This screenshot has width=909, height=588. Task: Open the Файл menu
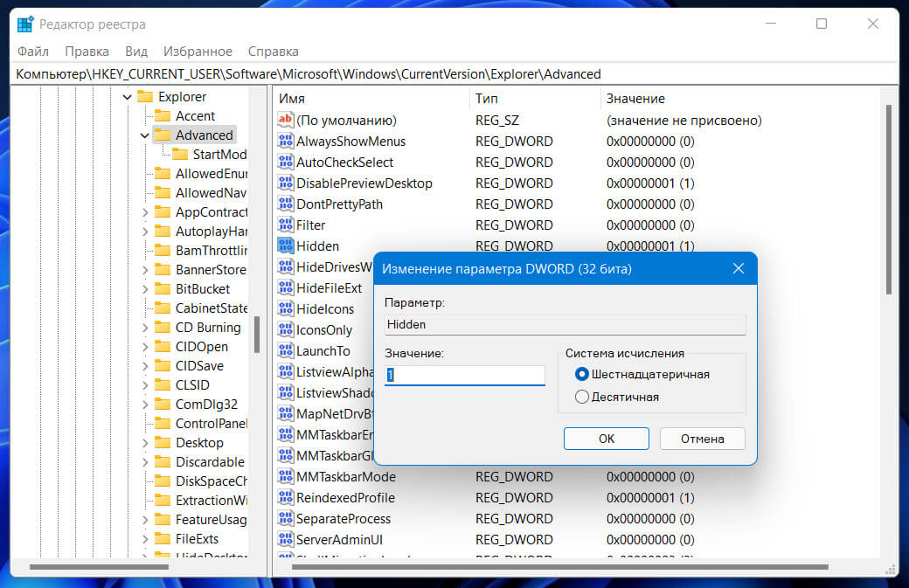point(33,51)
